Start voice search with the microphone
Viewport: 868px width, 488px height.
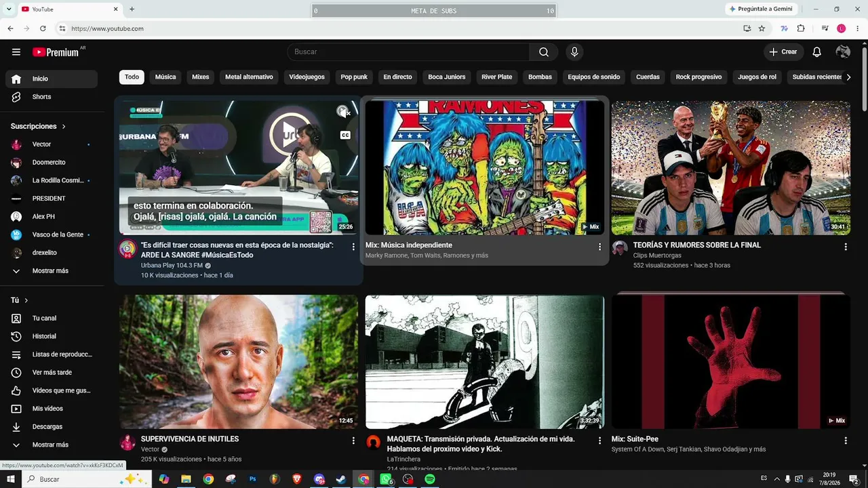click(574, 52)
